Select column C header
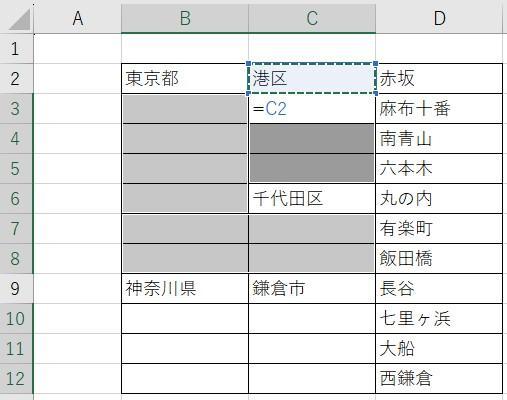 (x=312, y=18)
